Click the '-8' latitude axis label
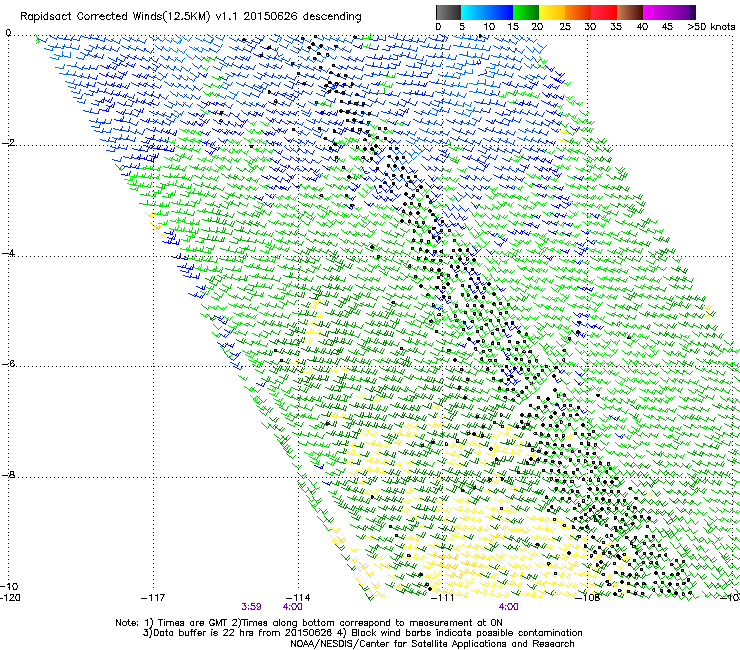This screenshot has width=740, height=650. click(x=9, y=474)
